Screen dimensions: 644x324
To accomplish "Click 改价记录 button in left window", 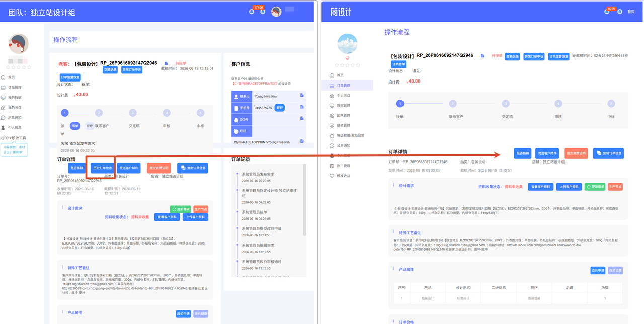I will point(201,314).
